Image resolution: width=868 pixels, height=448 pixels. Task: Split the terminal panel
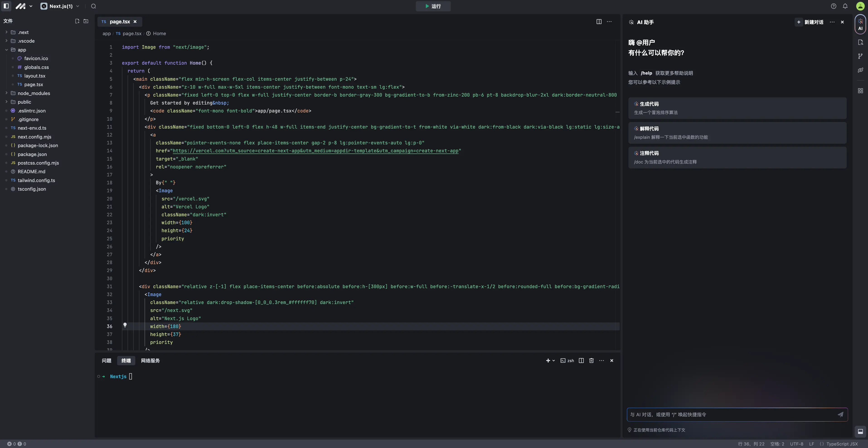[581, 361]
